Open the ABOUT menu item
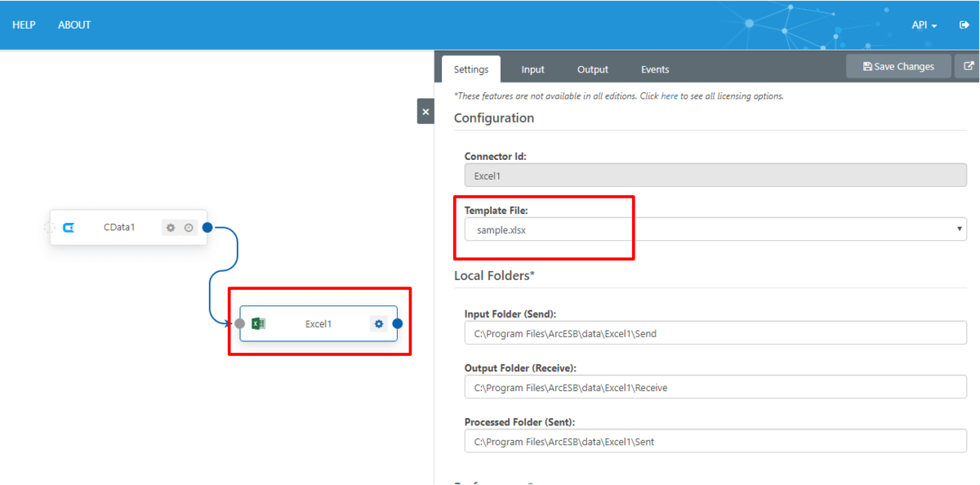The width and height of the screenshot is (980, 485). [74, 24]
